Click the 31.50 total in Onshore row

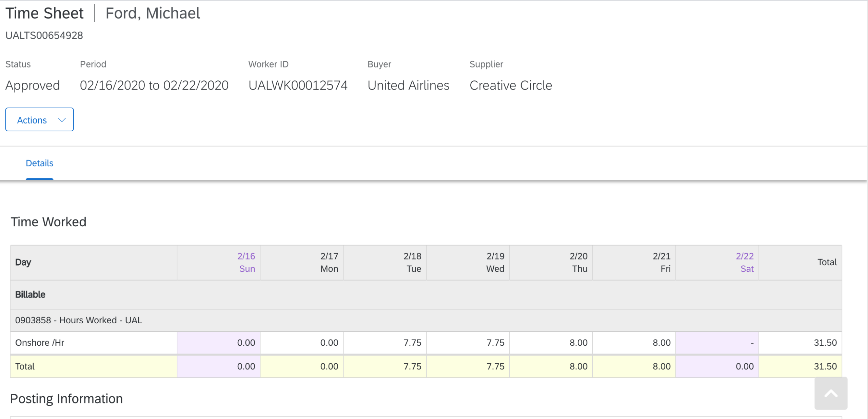click(x=825, y=343)
